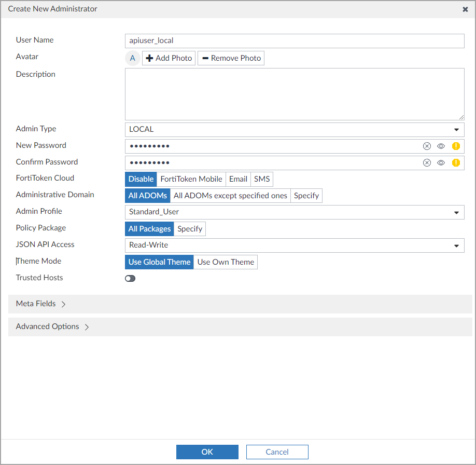Open the JSON API Access dropdown
The image size is (476, 465).
click(x=294, y=245)
